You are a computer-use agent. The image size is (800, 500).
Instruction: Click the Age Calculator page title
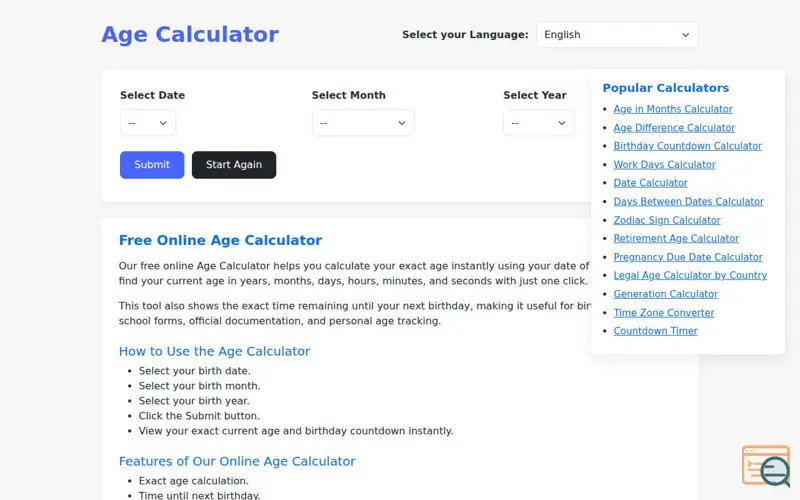tap(190, 35)
